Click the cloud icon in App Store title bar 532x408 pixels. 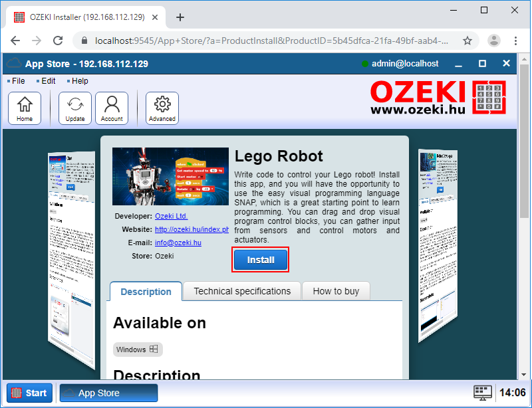click(x=14, y=63)
